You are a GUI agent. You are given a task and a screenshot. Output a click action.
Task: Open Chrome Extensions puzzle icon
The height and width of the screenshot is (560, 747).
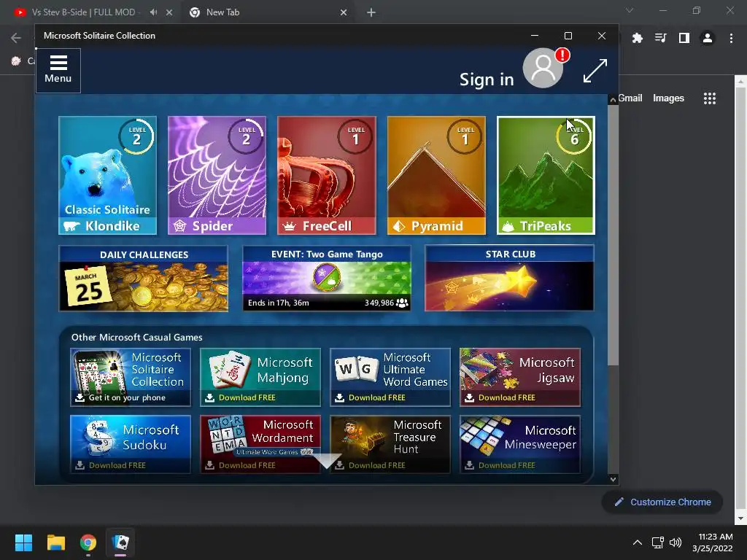tap(637, 38)
